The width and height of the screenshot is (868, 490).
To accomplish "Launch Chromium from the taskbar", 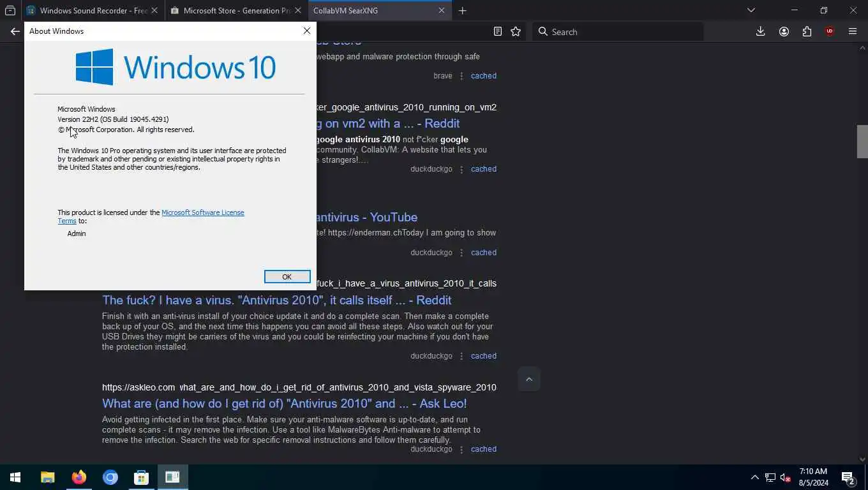I will pyautogui.click(x=110, y=477).
